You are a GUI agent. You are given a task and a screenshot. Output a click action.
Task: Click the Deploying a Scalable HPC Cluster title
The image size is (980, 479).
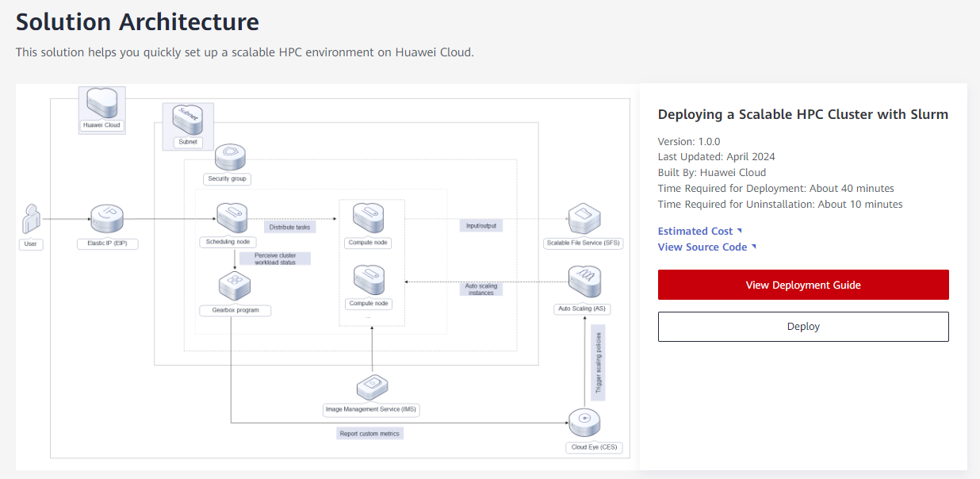pyautogui.click(x=803, y=114)
